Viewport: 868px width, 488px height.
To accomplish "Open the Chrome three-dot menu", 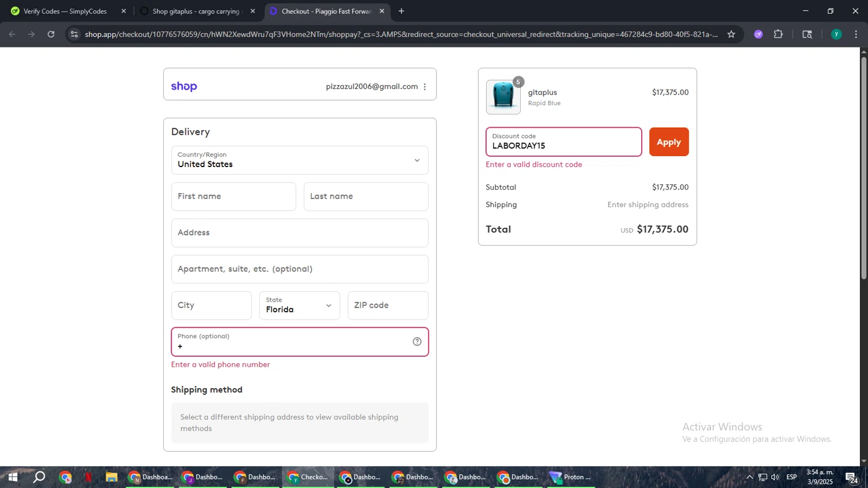I will pos(856,34).
